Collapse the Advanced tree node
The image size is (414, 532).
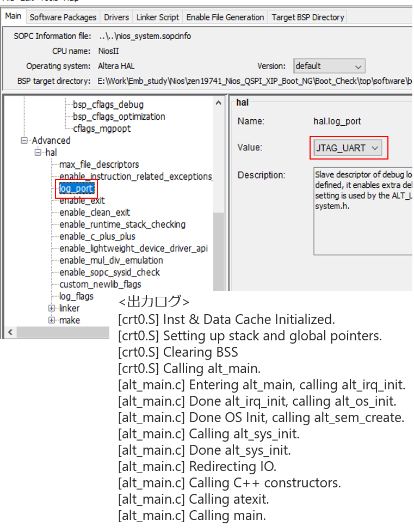(x=24, y=140)
